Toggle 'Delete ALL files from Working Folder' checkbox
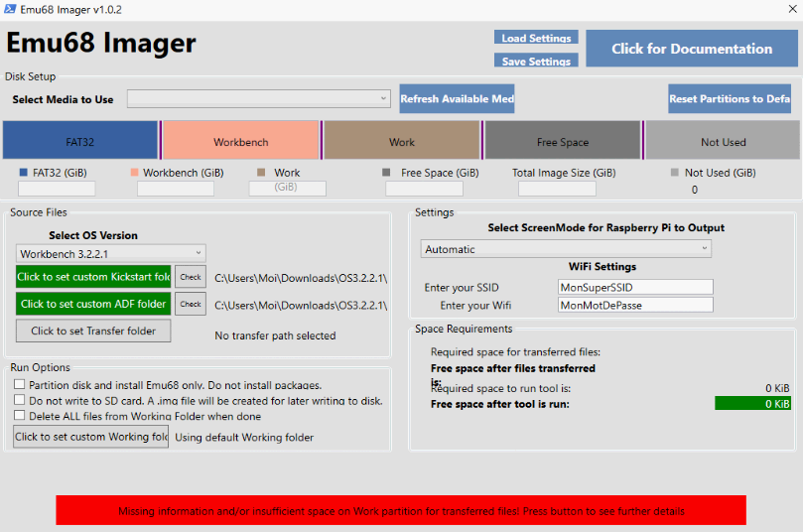Image resolution: width=803 pixels, height=532 pixels. (x=19, y=417)
